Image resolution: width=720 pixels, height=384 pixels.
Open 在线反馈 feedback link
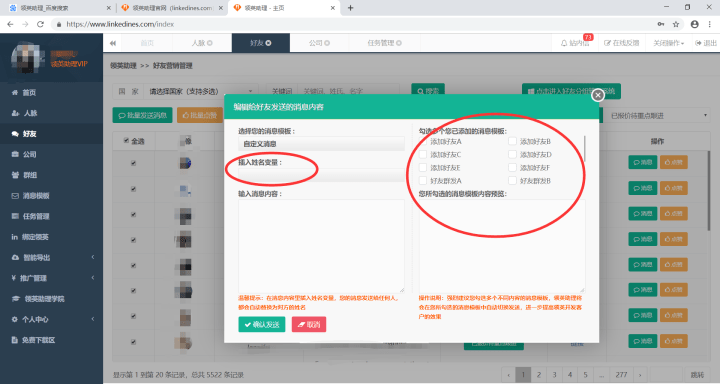[621, 43]
